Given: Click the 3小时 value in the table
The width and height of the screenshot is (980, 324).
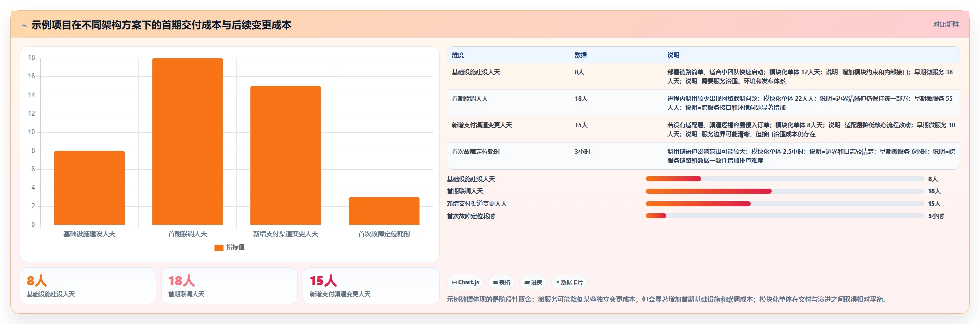Looking at the screenshot, I should click(582, 152).
